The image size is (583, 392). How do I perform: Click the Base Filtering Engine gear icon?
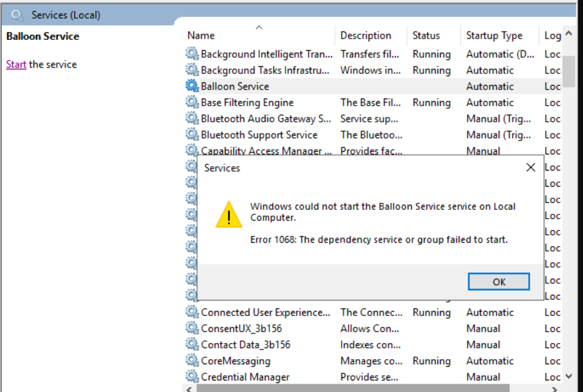pos(192,102)
